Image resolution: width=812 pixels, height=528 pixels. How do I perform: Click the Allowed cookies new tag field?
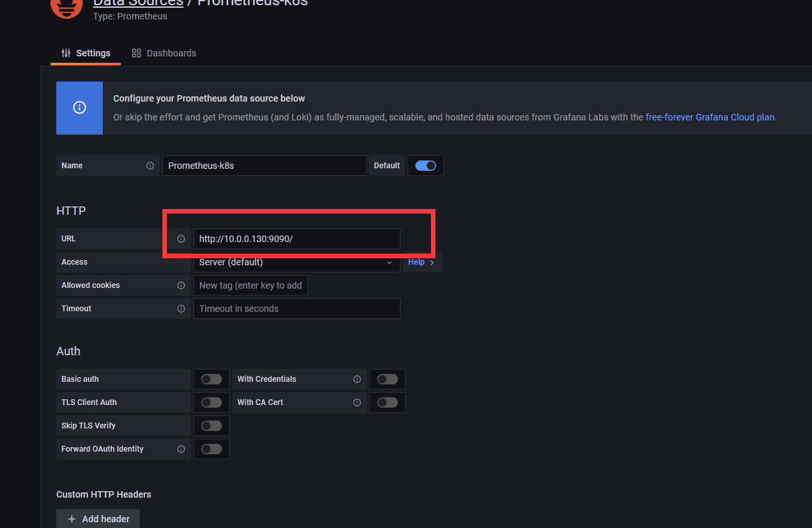[x=250, y=285]
